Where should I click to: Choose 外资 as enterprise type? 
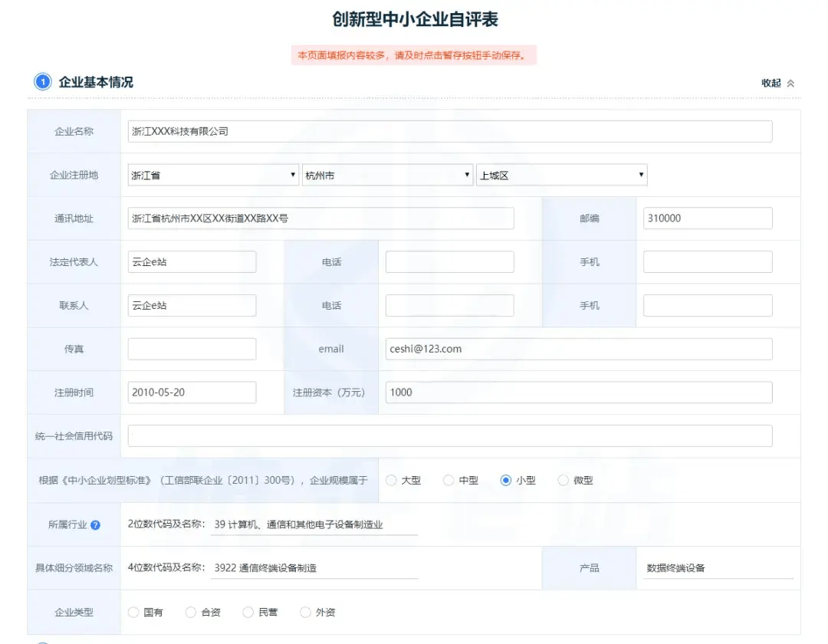[x=305, y=613]
